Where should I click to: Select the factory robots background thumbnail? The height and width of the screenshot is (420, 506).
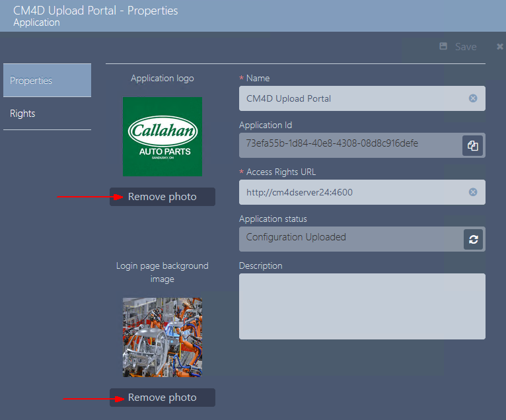(x=163, y=337)
